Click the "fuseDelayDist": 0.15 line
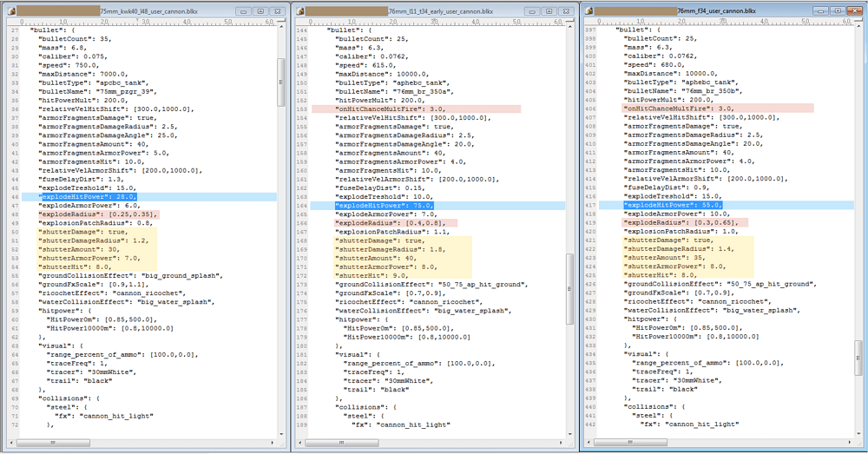Viewport: 868px width, 454px height. coord(380,188)
